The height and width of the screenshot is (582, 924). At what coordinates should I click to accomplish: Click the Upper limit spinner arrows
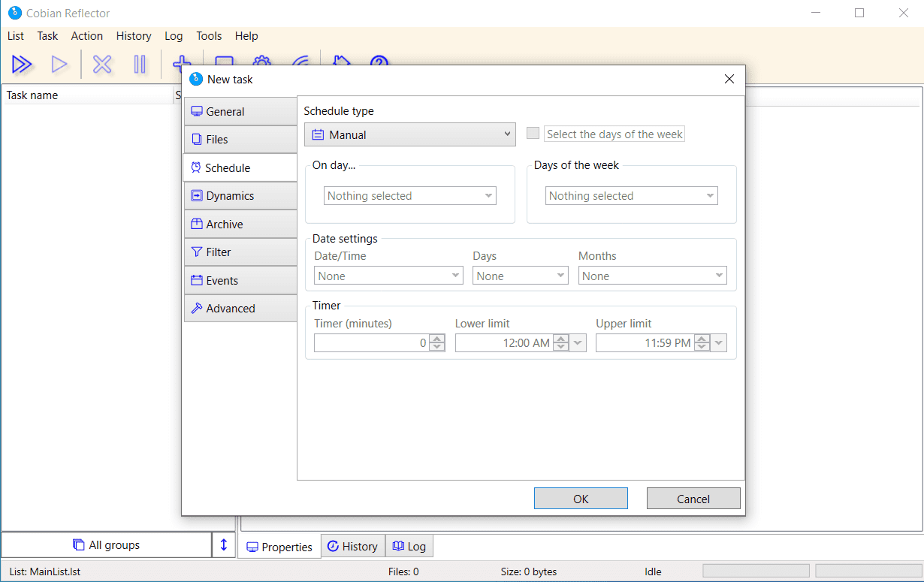pyautogui.click(x=702, y=343)
